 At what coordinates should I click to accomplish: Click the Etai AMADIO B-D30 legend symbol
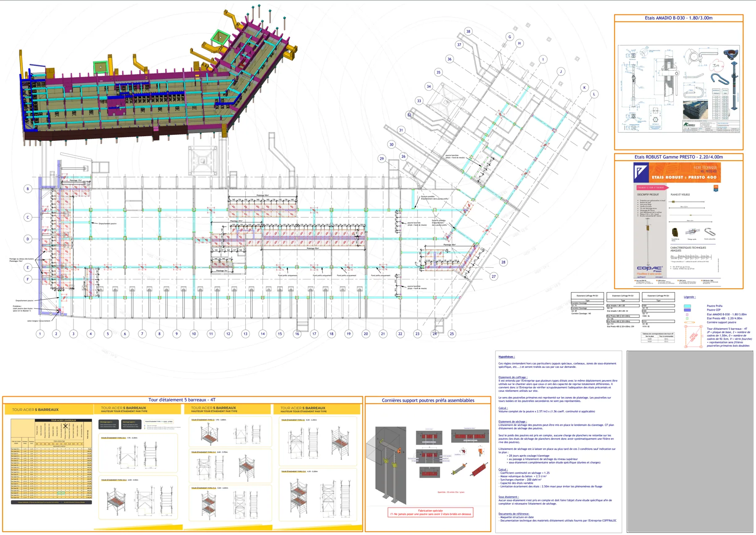point(687,314)
